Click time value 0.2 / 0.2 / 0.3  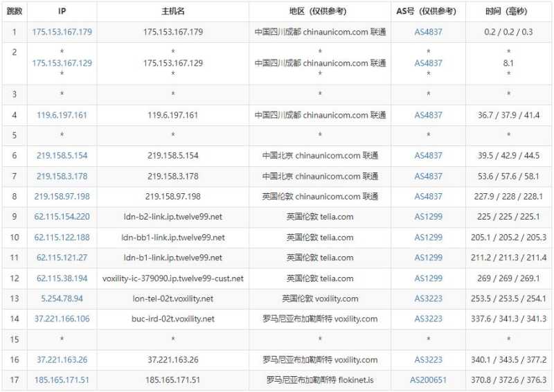point(508,32)
